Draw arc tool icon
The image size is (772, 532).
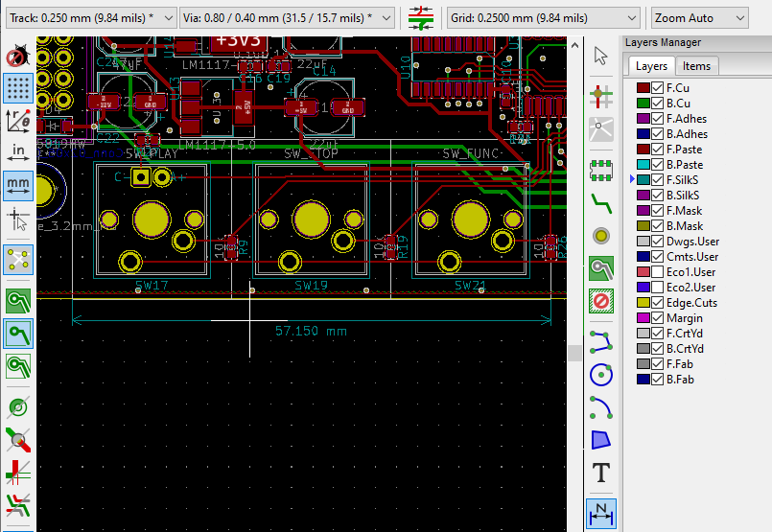tap(601, 407)
